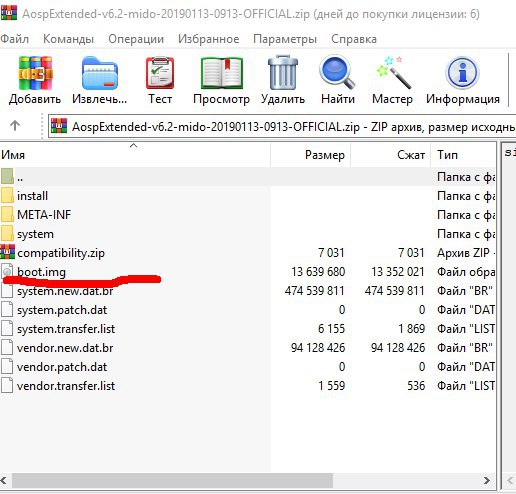This screenshot has height=494, width=516.
Task: Select the install folder icon
Action: point(7,195)
